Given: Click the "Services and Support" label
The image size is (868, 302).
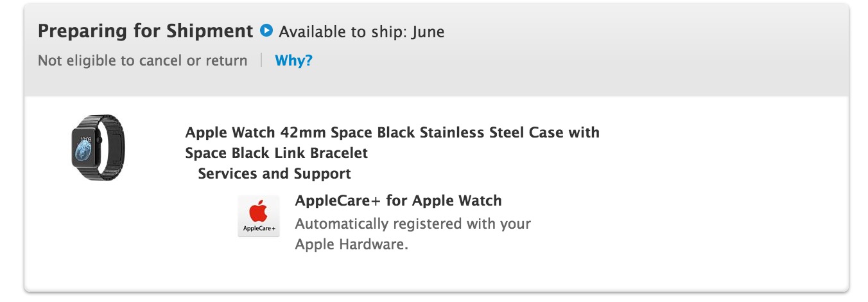Looking at the screenshot, I should 274,173.
